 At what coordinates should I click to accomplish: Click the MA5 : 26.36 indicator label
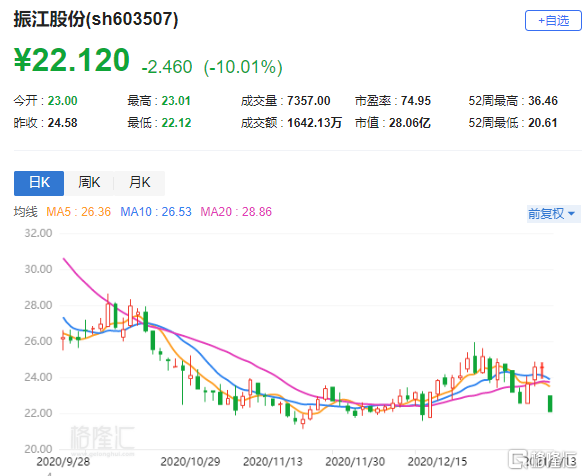point(78,212)
